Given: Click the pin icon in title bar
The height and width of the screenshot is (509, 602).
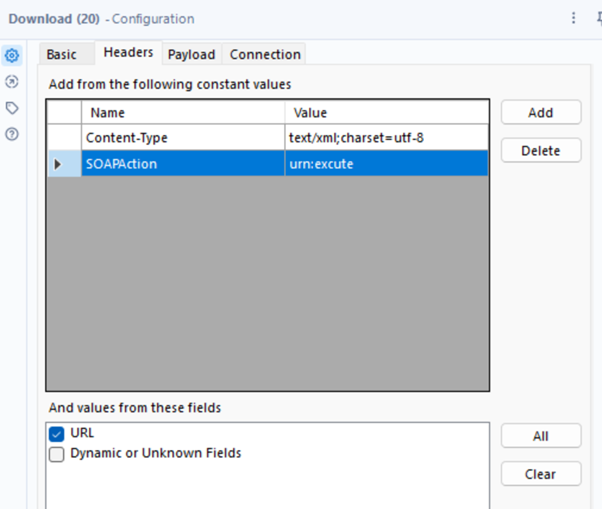Looking at the screenshot, I should [x=596, y=18].
